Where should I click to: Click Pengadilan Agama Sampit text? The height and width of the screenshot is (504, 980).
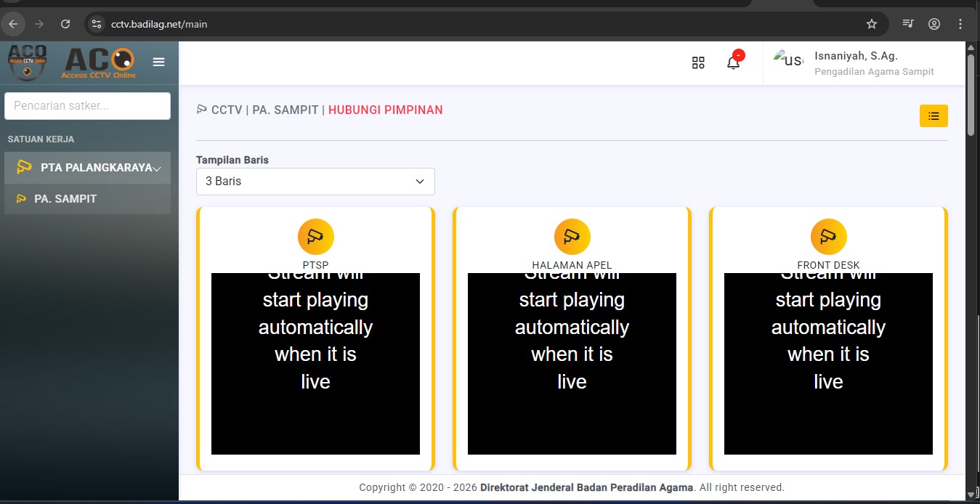[x=874, y=72]
